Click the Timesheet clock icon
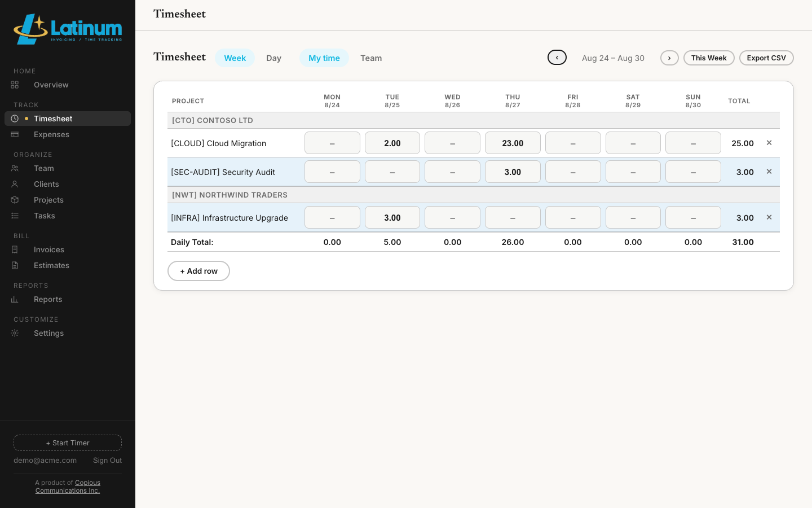 [15, 119]
